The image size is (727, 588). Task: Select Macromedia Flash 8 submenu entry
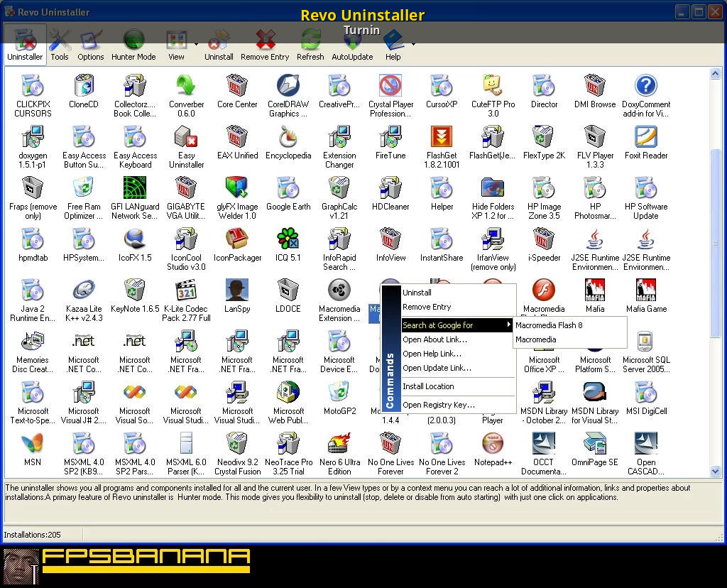[549, 325]
